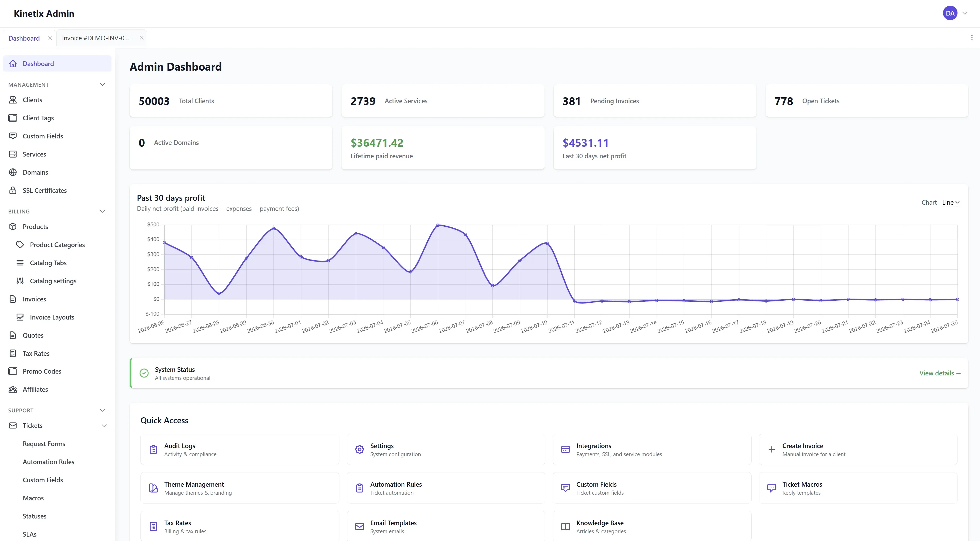Click the Quotes document icon

[13, 335]
